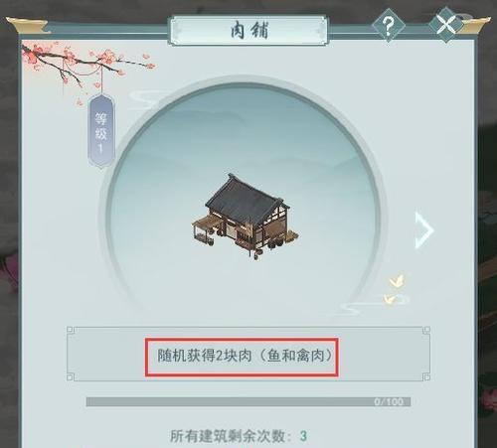Image resolution: width=497 pixels, height=448 pixels.
Task: Tap the 0/100 progress label
Action: point(389,402)
